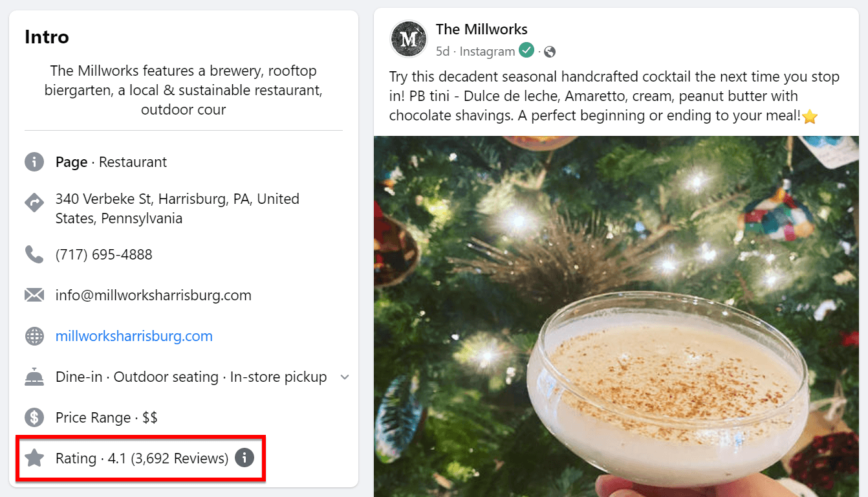Open the millworksharrisburg.com website link

coord(134,336)
